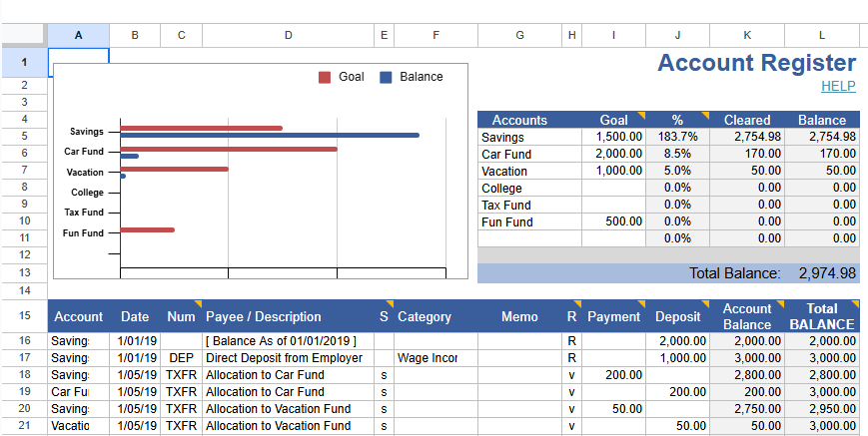Select row 1 header

tap(23, 63)
